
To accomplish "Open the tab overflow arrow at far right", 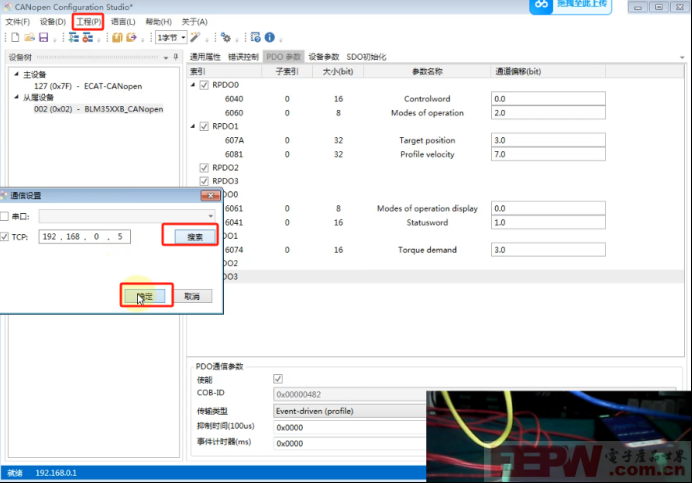I will coord(682,57).
